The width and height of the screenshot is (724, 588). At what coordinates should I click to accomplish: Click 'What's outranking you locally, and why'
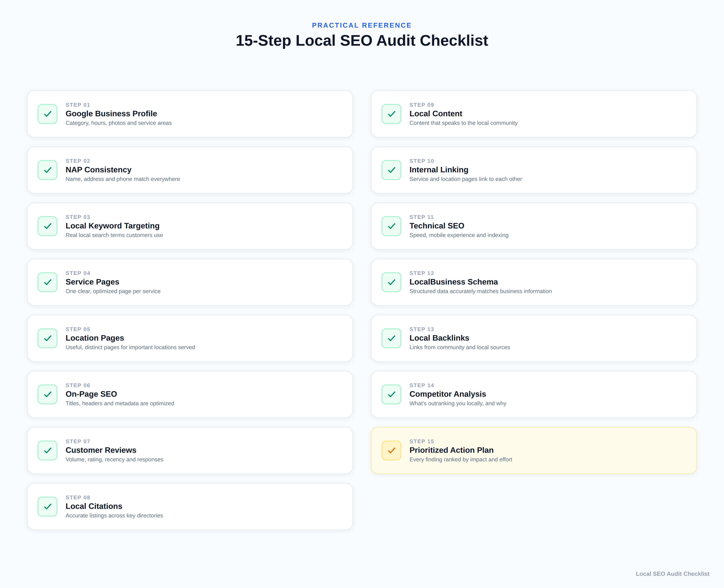point(458,403)
